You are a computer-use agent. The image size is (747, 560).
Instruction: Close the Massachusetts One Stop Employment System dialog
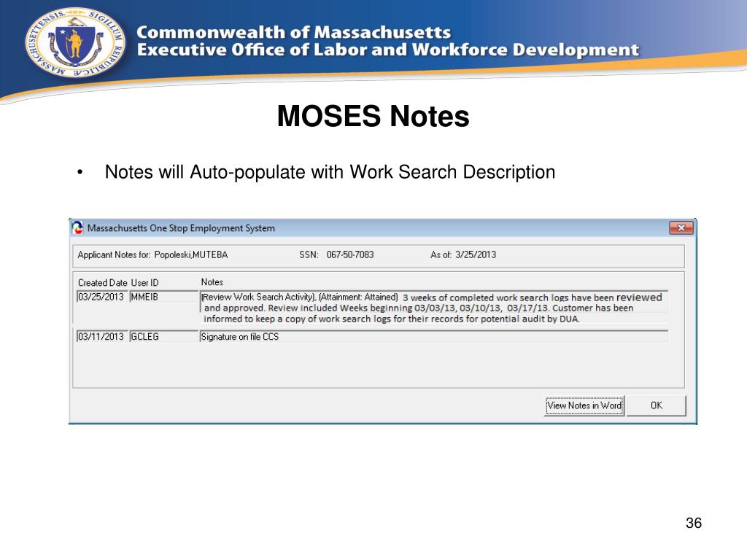[x=681, y=228]
